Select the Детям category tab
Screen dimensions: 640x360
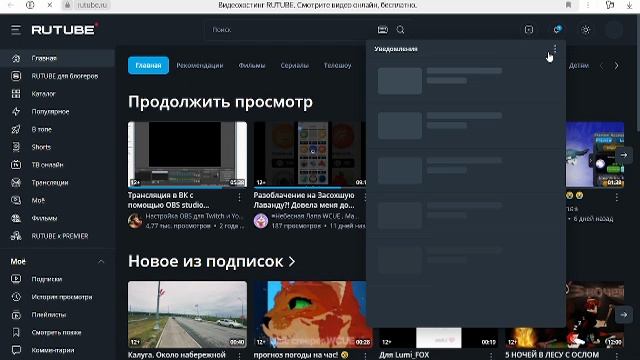[x=578, y=65]
